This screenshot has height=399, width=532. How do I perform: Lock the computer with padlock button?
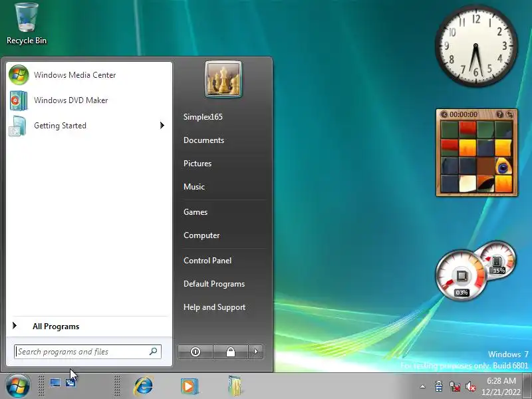coord(231,352)
